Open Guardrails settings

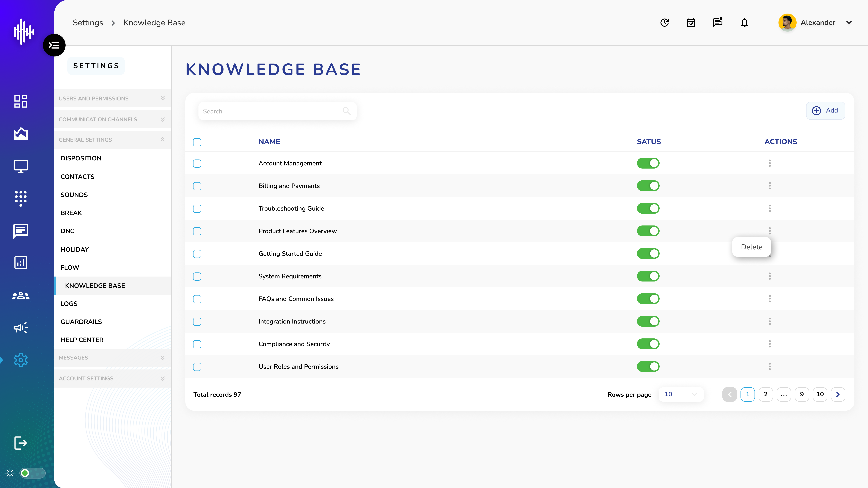point(81,322)
